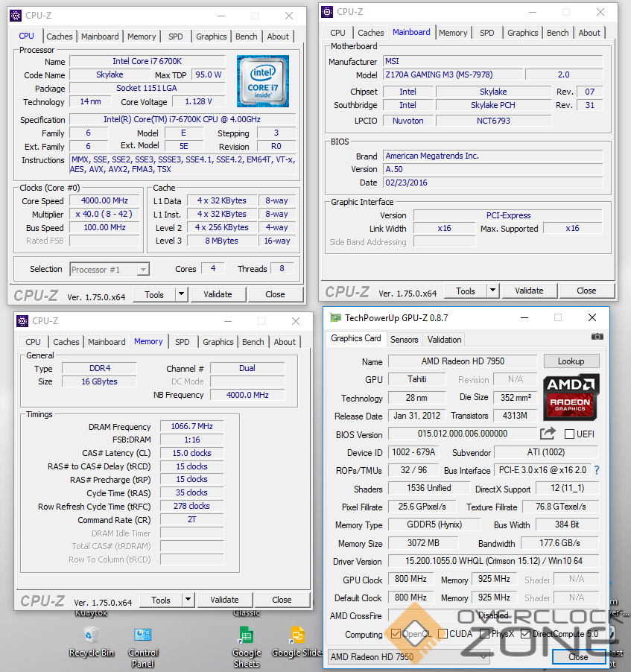This screenshot has height=672, width=631.
Task: Toggle the PhysX checkbox
Action: point(485,634)
